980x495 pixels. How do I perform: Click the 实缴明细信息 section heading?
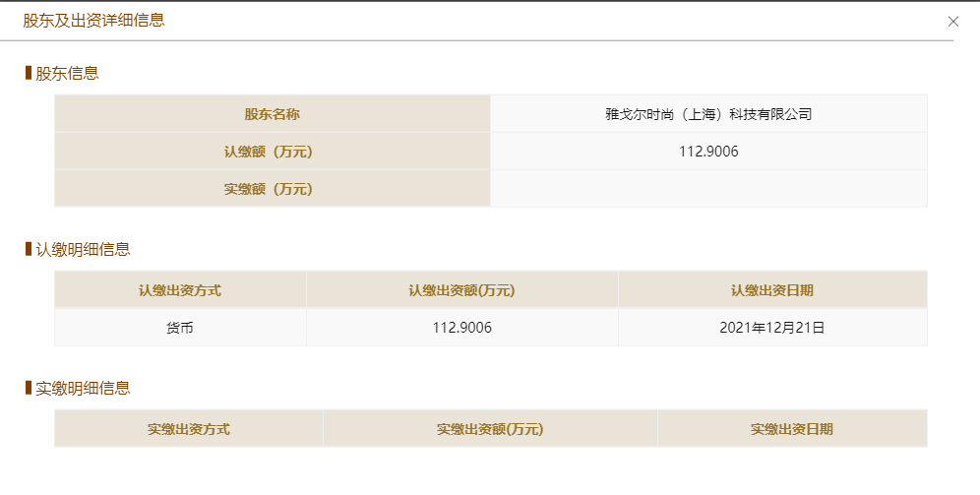pos(83,388)
